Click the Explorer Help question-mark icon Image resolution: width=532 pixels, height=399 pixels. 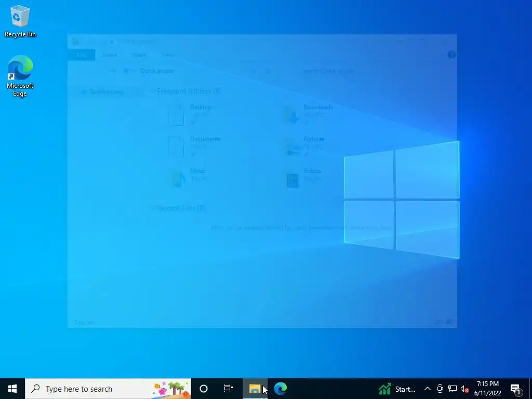point(451,55)
